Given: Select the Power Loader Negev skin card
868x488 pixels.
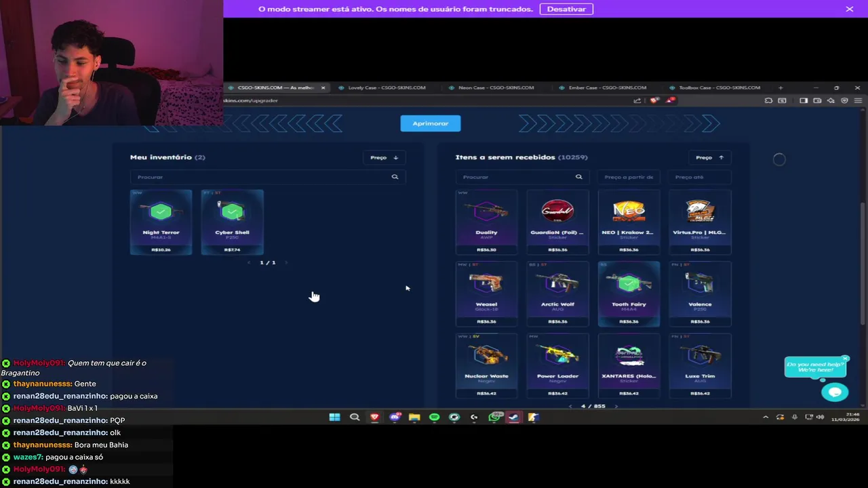Looking at the screenshot, I should coord(557,366).
